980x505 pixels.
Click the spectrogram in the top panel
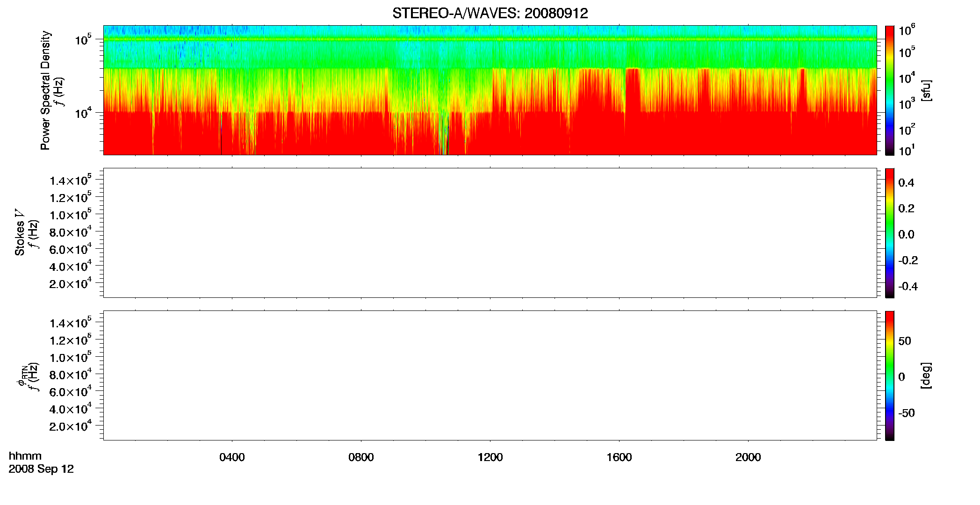pos(490,90)
